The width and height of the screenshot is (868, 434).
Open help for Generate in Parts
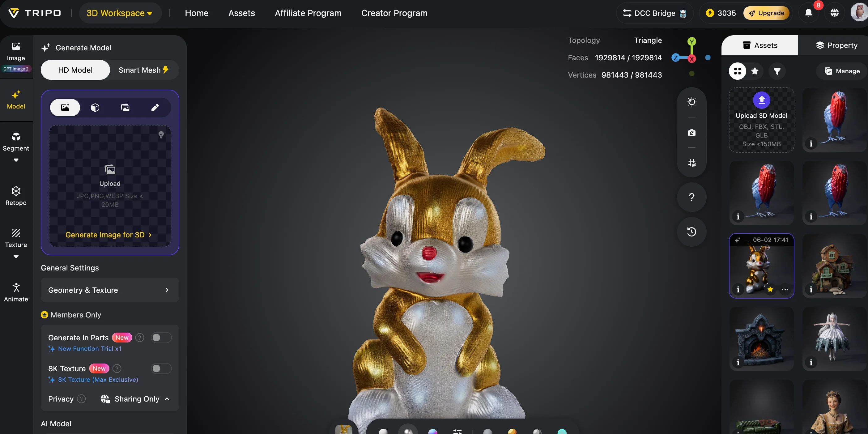point(139,338)
